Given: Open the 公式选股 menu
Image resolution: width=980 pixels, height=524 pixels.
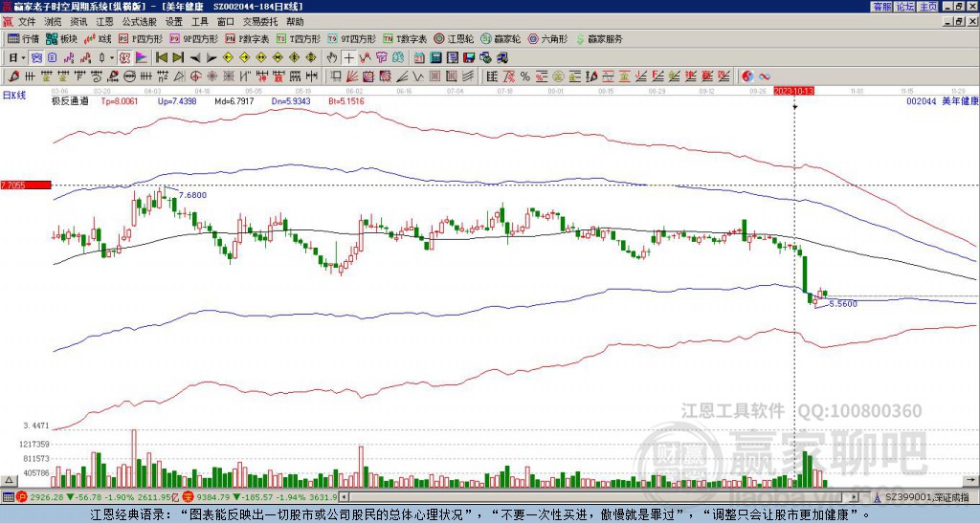Looking at the screenshot, I should (x=140, y=22).
